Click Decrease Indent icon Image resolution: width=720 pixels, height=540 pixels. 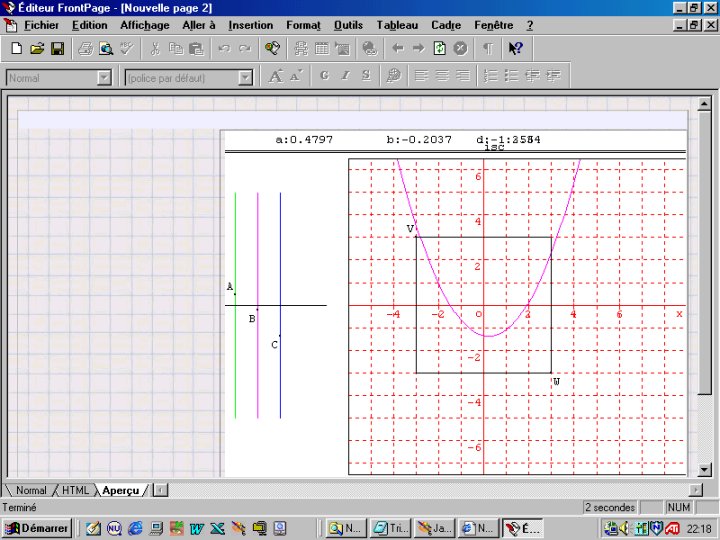[x=532, y=76]
